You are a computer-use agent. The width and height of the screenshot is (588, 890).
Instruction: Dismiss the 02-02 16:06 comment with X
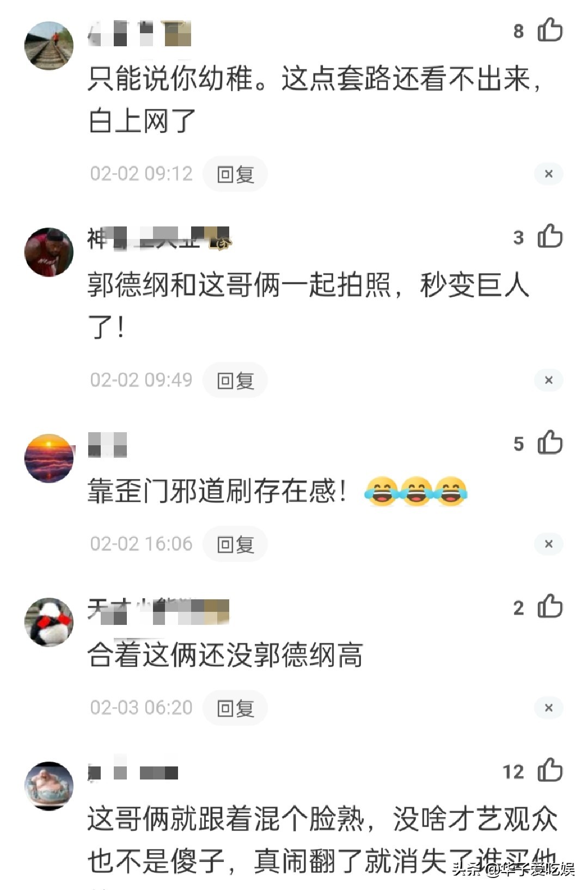tap(549, 544)
